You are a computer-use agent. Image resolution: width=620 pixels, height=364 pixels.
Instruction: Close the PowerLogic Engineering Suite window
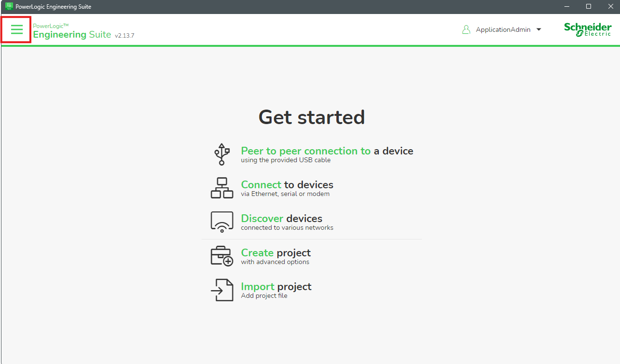[610, 7]
